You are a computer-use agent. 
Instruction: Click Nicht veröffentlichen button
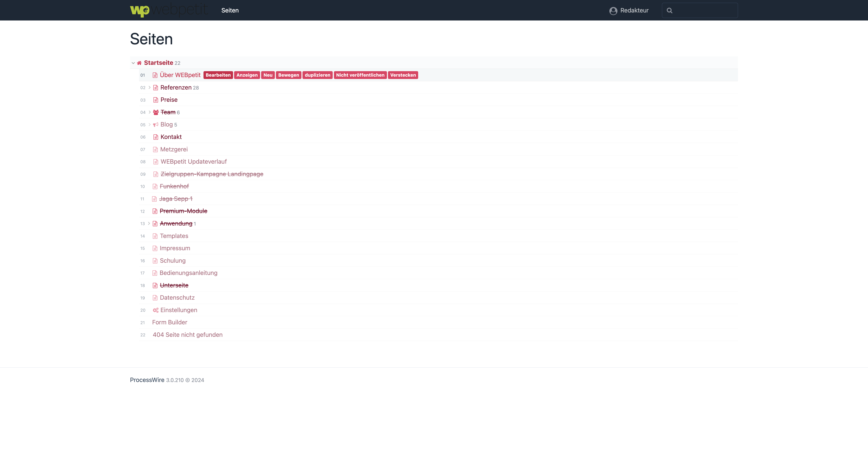pyautogui.click(x=360, y=75)
